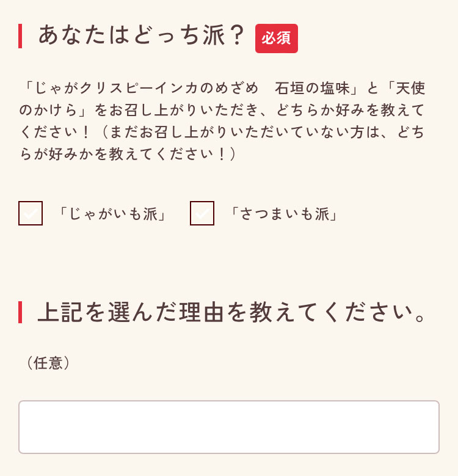
Task: Click the heading 上記を選んだ理由を教えてください。
Action: pyautogui.click(x=232, y=312)
